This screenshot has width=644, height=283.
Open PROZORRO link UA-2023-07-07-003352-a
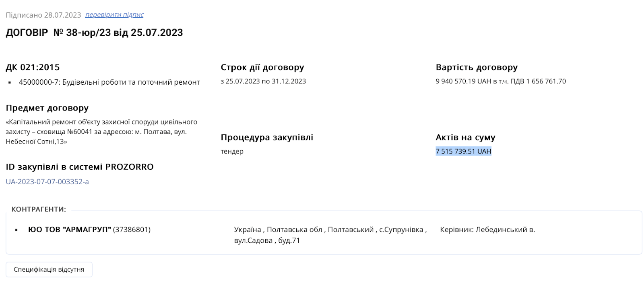tap(47, 181)
